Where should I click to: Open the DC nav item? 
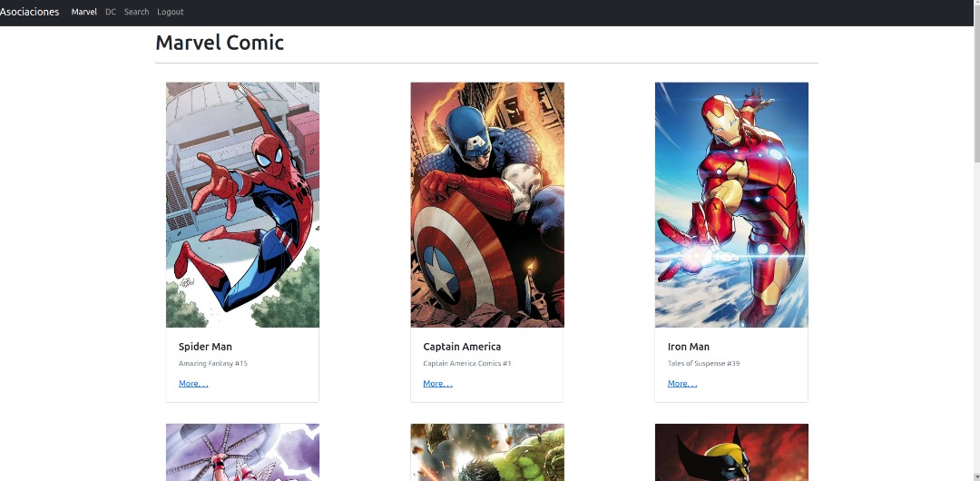coord(111,12)
